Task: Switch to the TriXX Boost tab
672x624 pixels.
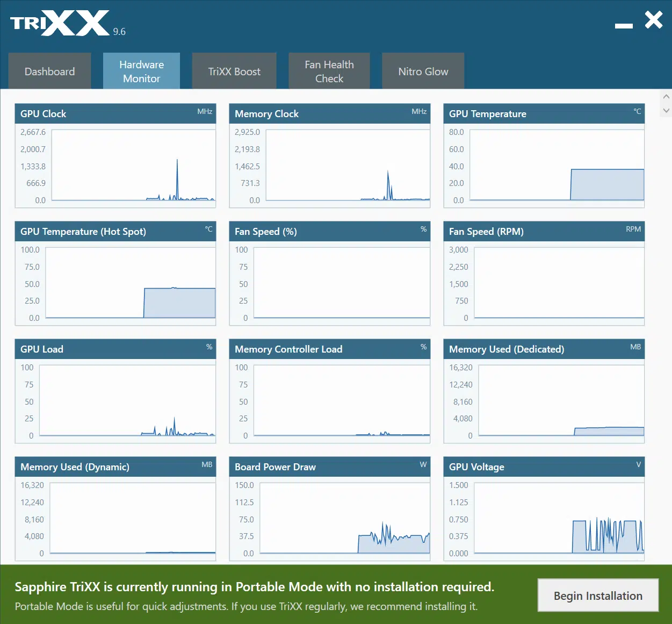Action: 234,71
